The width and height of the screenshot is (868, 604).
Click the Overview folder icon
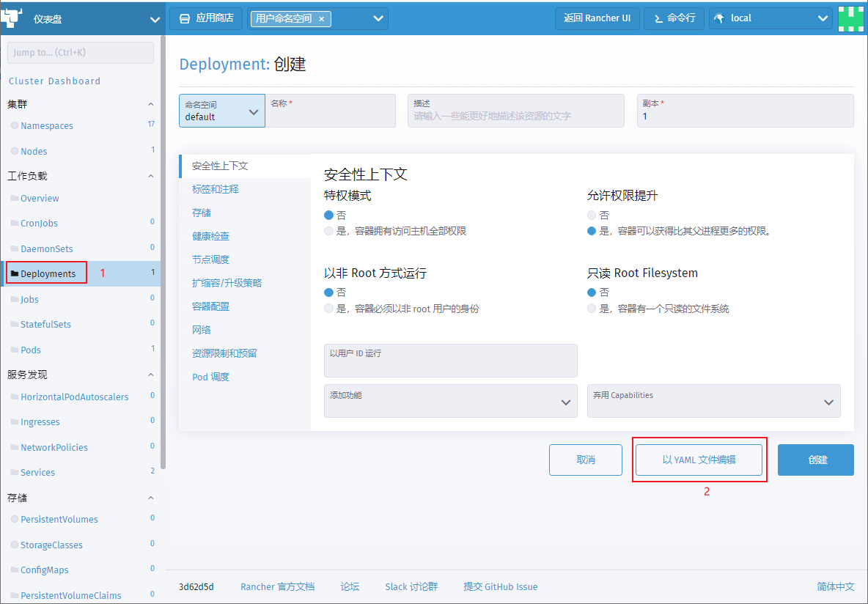tap(15, 198)
